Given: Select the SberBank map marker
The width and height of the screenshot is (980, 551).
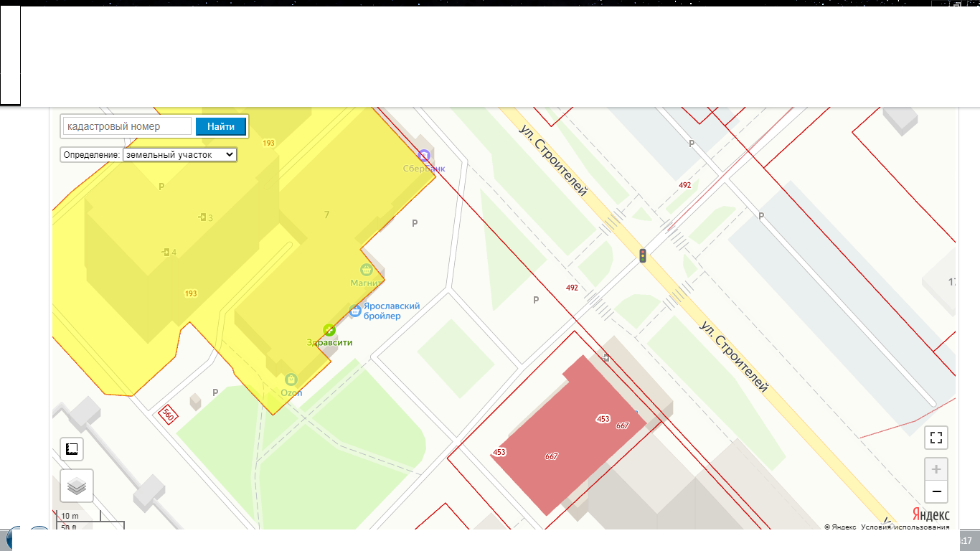Looking at the screenshot, I should 424,155.
